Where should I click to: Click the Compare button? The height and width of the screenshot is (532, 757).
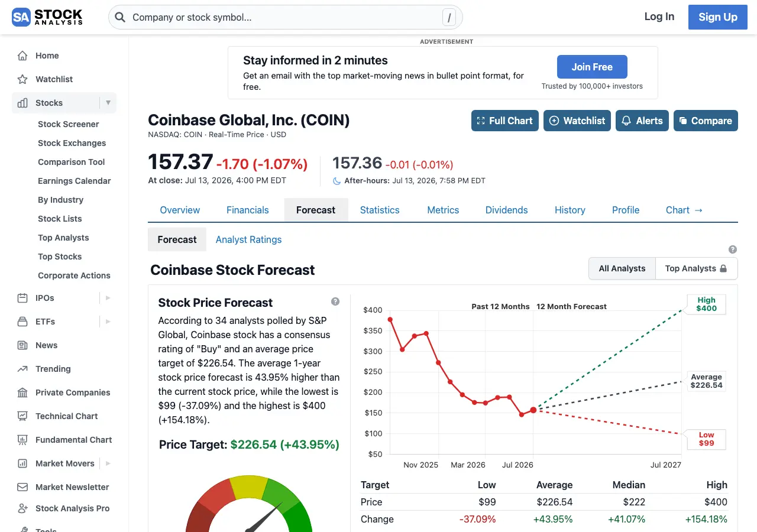click(706, 121)
